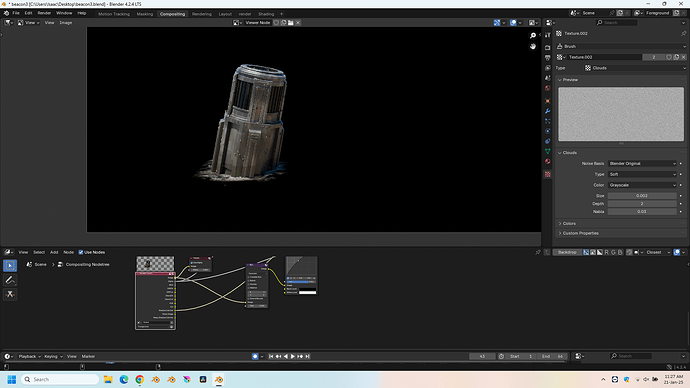Switch to the Motion Tracking workspace tab
The width and height of the screenshot is (690, 388).
click(x=114, y=14)
